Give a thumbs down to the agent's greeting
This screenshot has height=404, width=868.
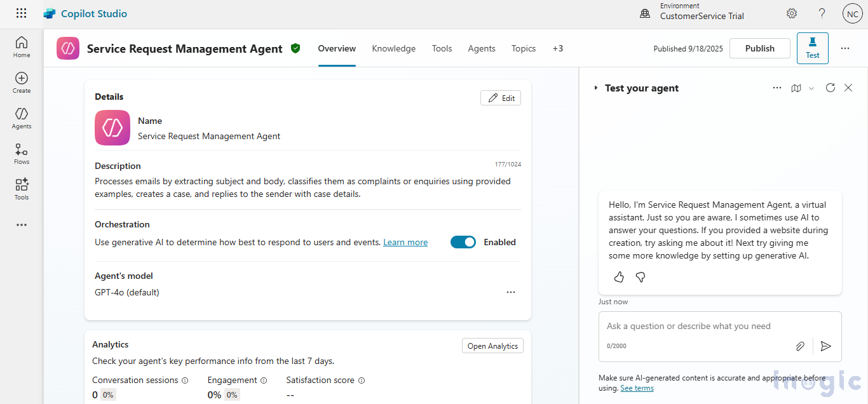click(x=641, y=277)
